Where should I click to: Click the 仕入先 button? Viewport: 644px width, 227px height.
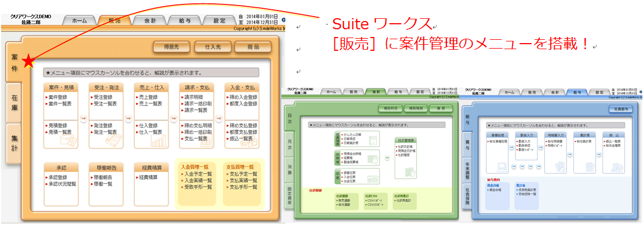pyautogui.click(x=213, y=47)
